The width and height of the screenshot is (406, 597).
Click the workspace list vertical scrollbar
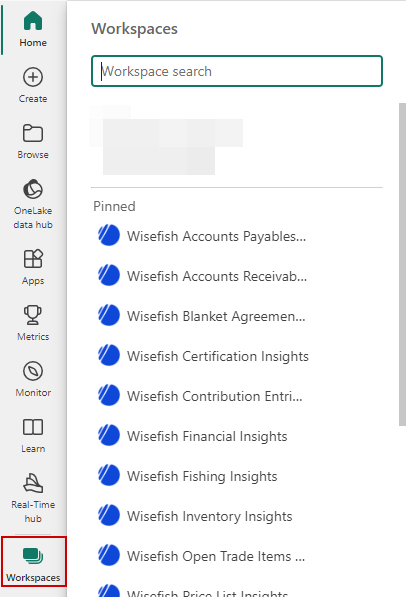point(402,264)
